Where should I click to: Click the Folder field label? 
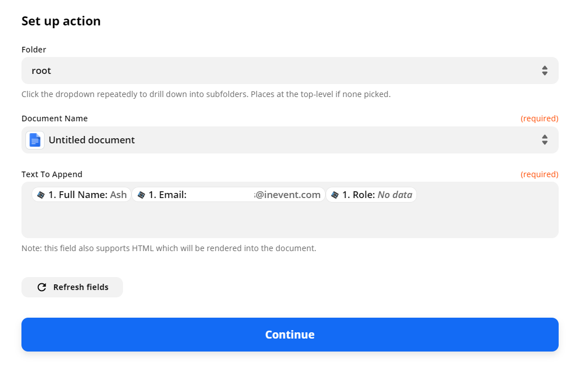pyautogui.click(x=34, y=50)
